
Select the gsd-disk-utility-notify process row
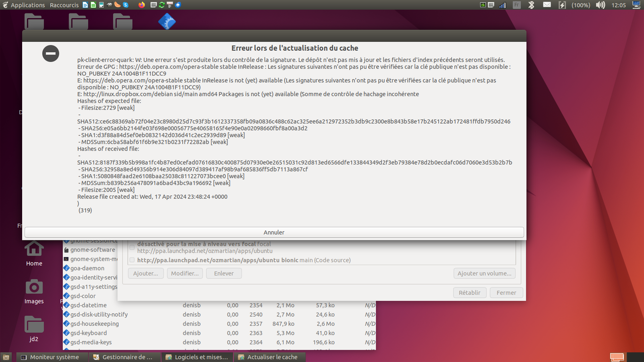(x=219, y=314)
